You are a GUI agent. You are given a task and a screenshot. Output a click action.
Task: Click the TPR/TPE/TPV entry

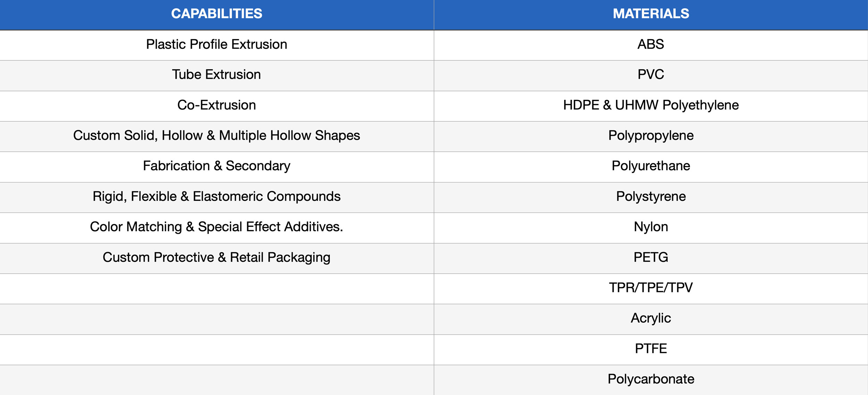(x=651, y=287)
